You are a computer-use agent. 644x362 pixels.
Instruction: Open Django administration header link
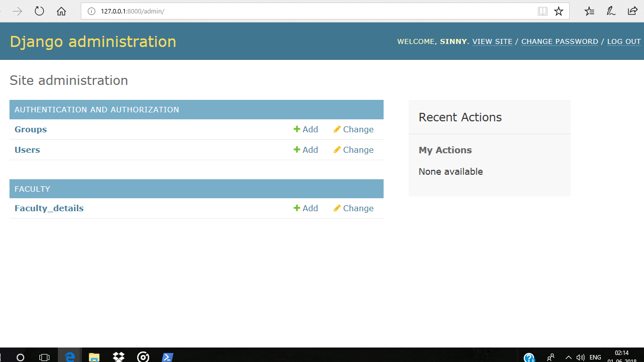[x=93, y=41]
